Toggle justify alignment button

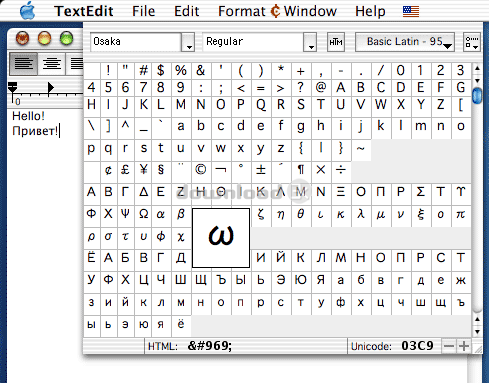[x=75, y=63]
